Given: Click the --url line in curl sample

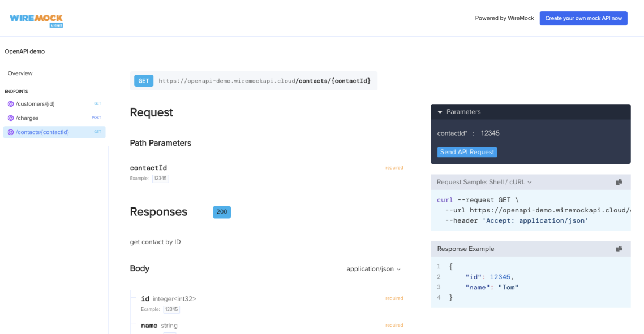Looking at the screenshot, I should point(538,210).
